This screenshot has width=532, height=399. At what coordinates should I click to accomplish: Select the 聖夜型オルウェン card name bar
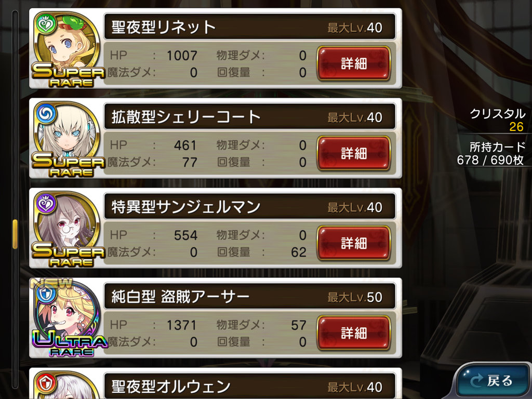click(250, 386)
